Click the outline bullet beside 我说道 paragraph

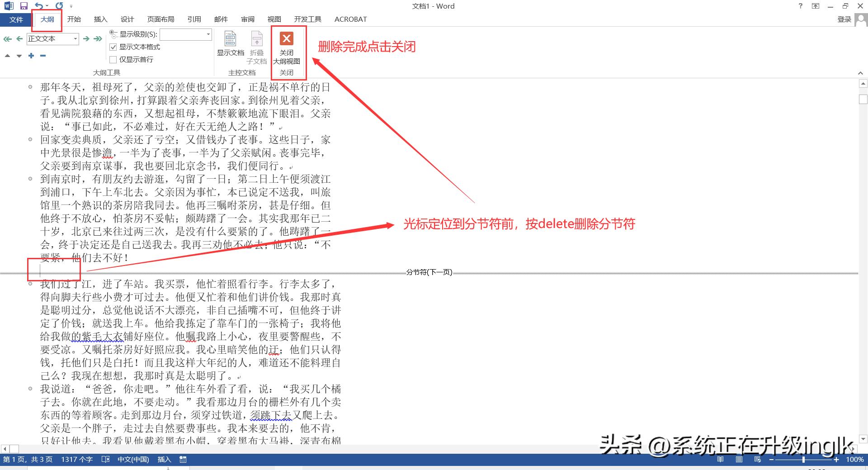[x=30, y=389]
